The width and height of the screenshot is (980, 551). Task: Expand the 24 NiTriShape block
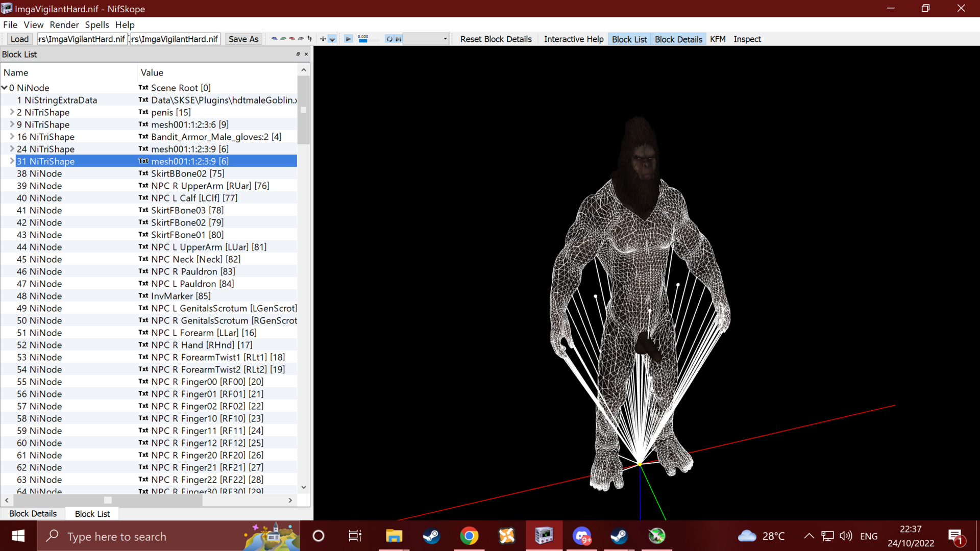point(12,148)
